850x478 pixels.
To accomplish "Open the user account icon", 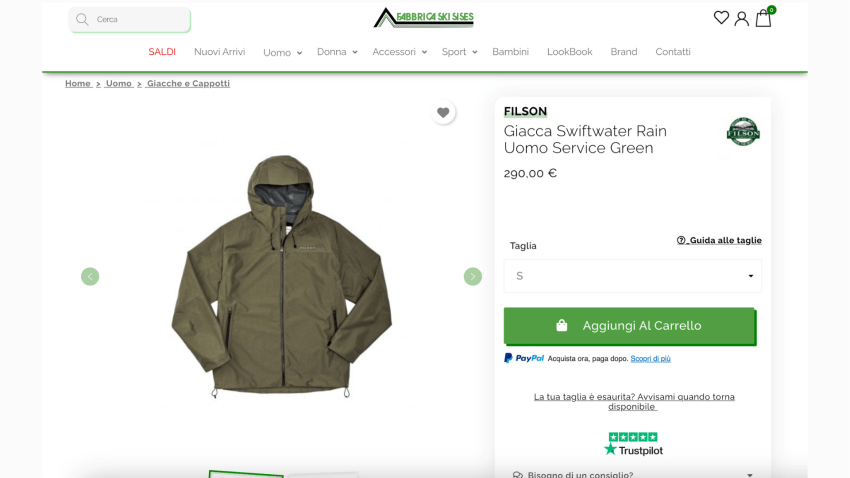I will (x=742, y=19).
